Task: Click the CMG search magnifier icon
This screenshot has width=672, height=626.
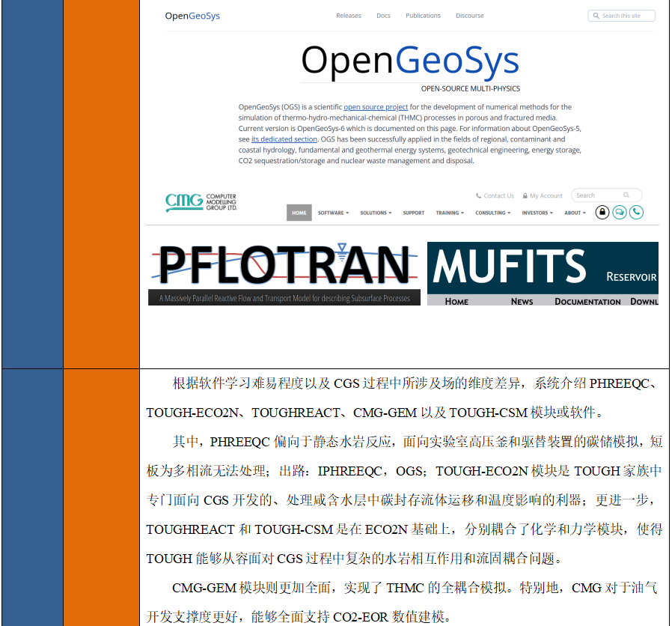Action: (626, 195)
